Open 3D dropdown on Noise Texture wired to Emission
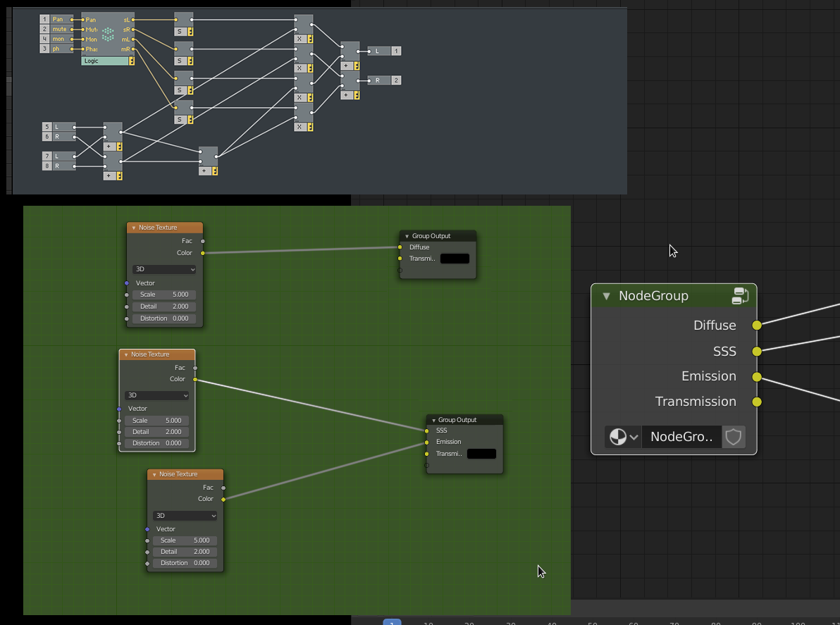This screenshot has width=840, height=625. [185, 516]
